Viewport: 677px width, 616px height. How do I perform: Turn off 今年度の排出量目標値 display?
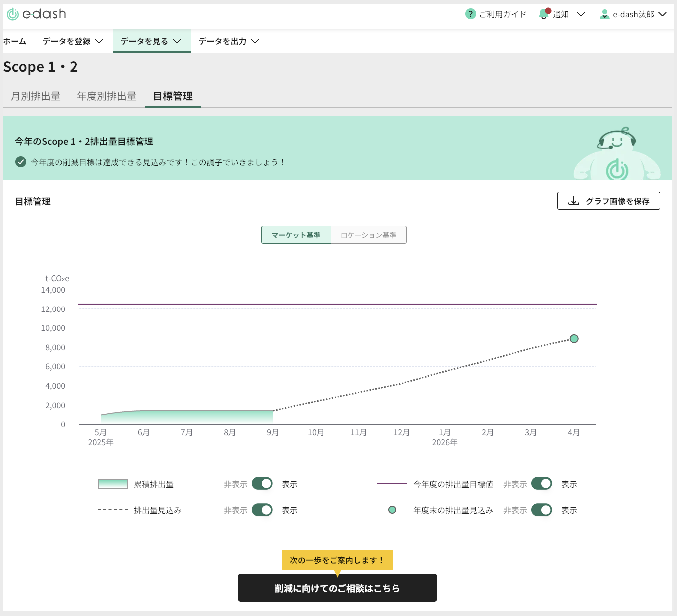click(x=542, y=483)
